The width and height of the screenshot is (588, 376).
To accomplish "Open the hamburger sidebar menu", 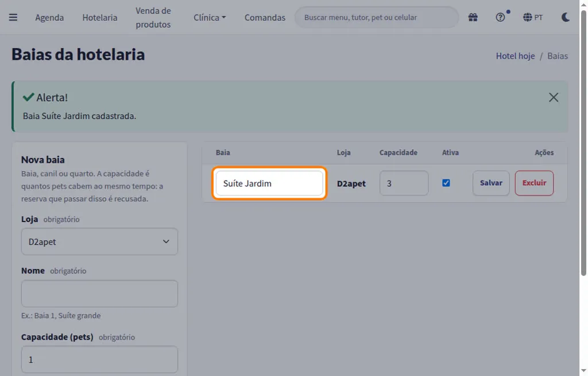I will point(13,17).
